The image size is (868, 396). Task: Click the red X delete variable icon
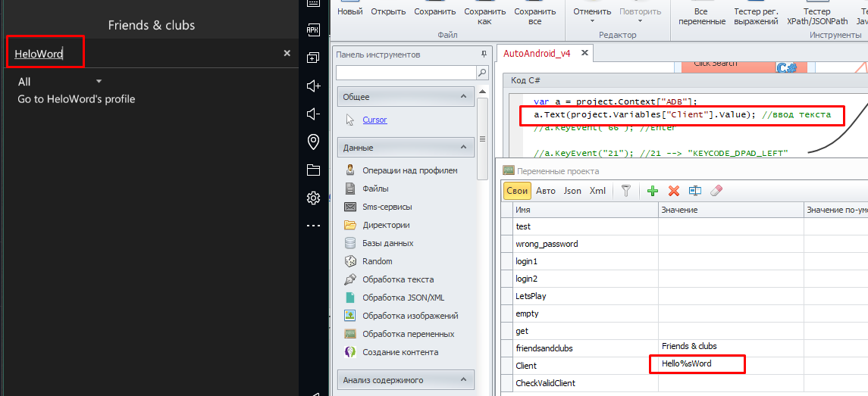(673, 191)
